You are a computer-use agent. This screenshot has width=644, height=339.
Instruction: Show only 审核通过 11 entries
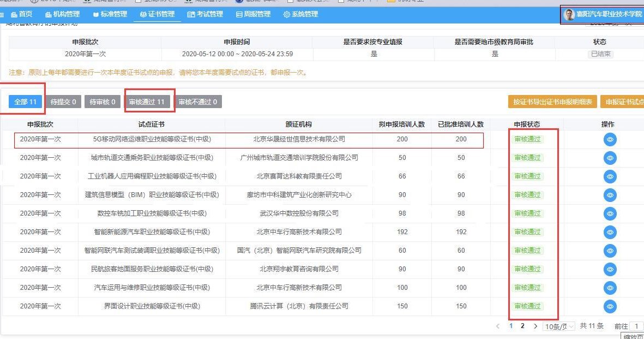click(x=146, y=102)
